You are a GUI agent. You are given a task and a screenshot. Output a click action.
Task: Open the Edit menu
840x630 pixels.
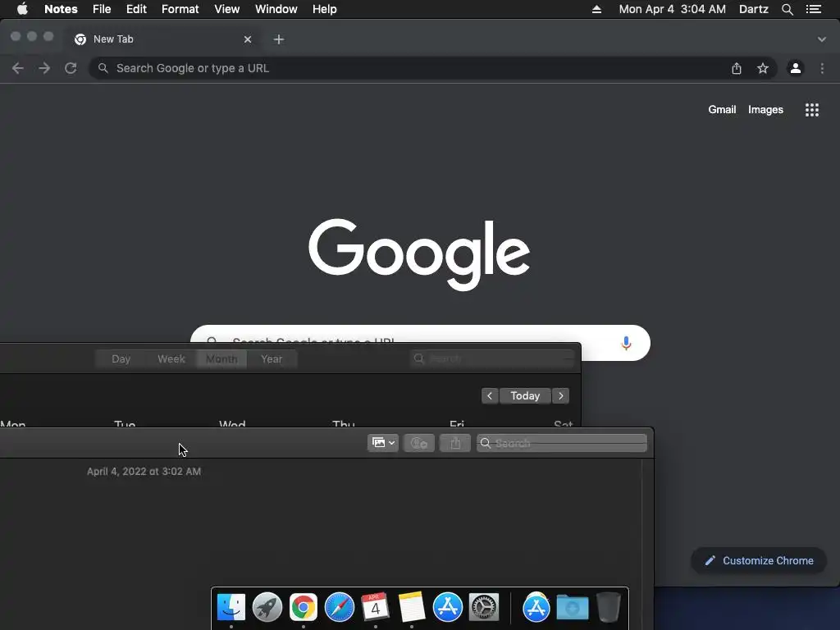136,9
